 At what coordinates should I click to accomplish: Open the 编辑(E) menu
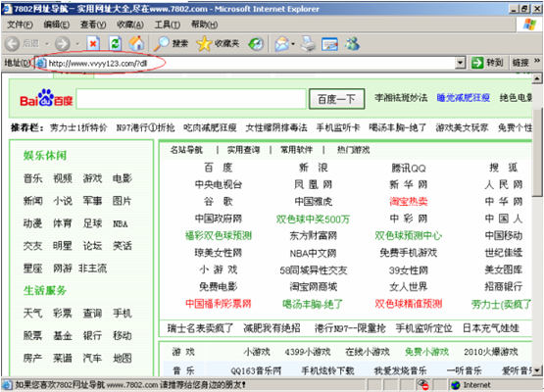point(56,24)
